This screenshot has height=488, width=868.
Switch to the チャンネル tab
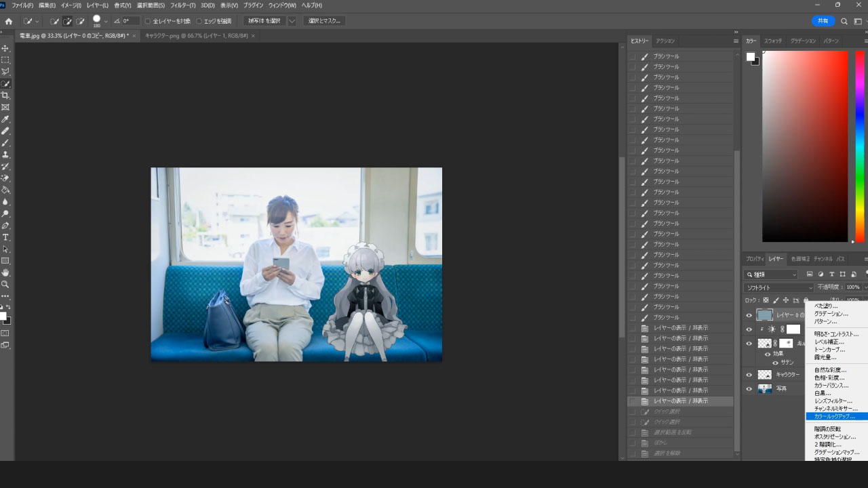click(x=823, y=259)
